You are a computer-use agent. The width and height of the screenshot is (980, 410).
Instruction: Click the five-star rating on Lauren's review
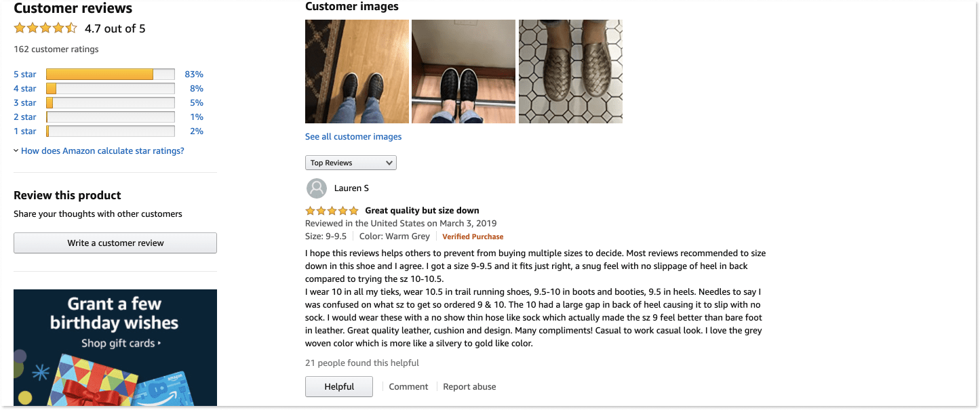tap(332, 211)
